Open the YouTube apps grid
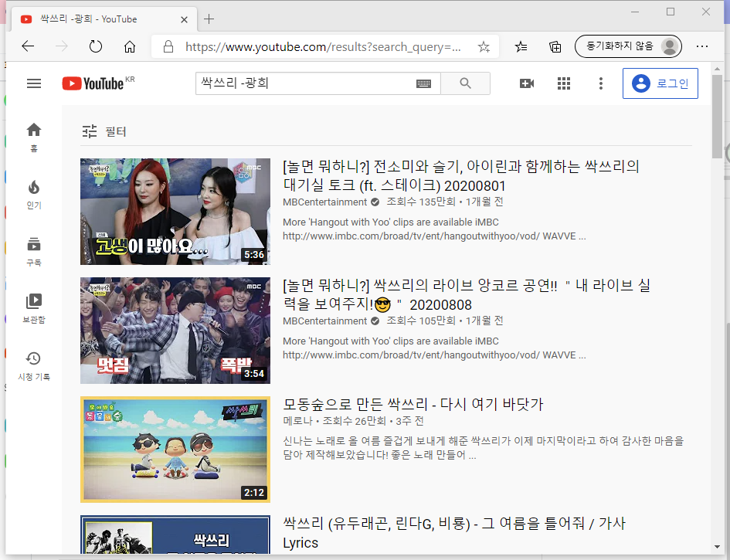The height and width of the screenshot is (560, 730). 564,83
